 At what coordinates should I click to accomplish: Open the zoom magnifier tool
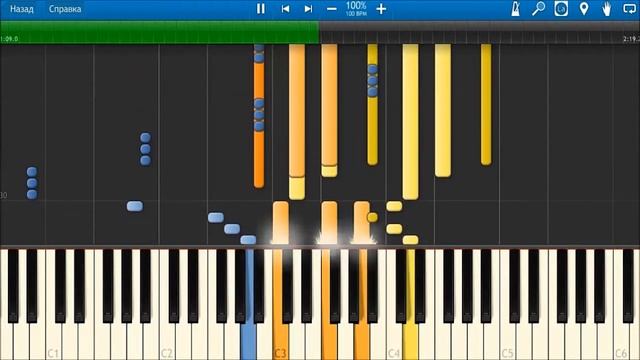click(x=538, y=9)
